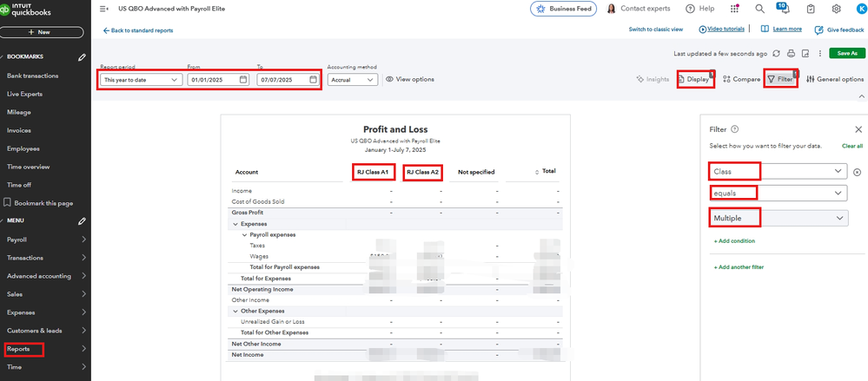Click the Save As button
The height and width of the screenshot is (381, 868).
coord(847,53)
